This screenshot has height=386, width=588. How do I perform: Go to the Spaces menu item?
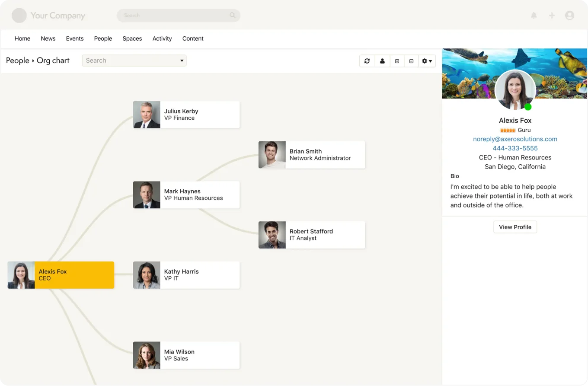pos(132,38)
